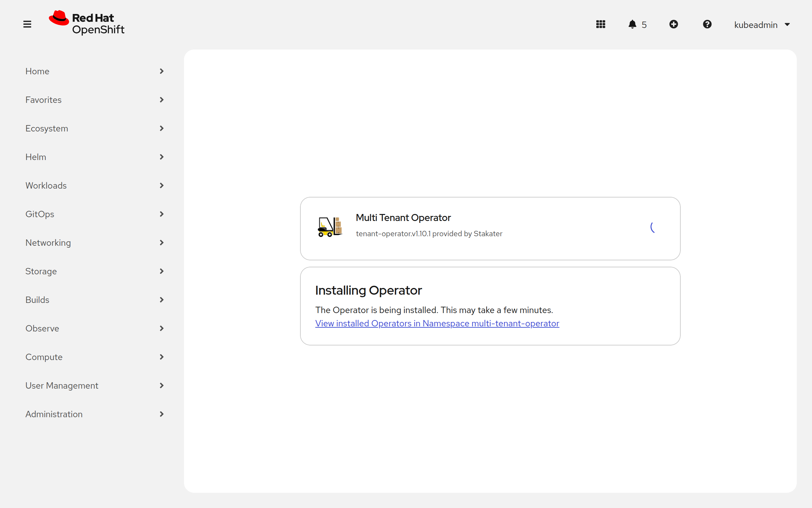Expand the Helm navigation section
The height and width of the screenshot is (508, 812).
95,157
